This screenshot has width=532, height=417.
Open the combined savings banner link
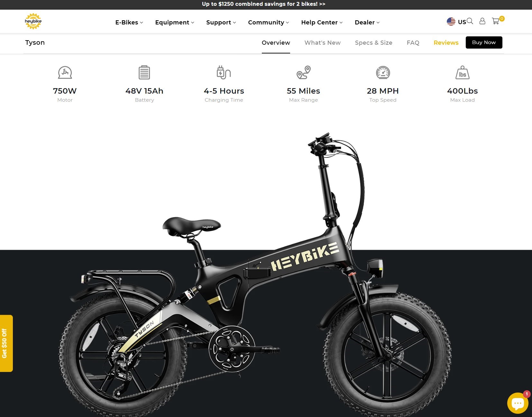[x=264, y=4]
